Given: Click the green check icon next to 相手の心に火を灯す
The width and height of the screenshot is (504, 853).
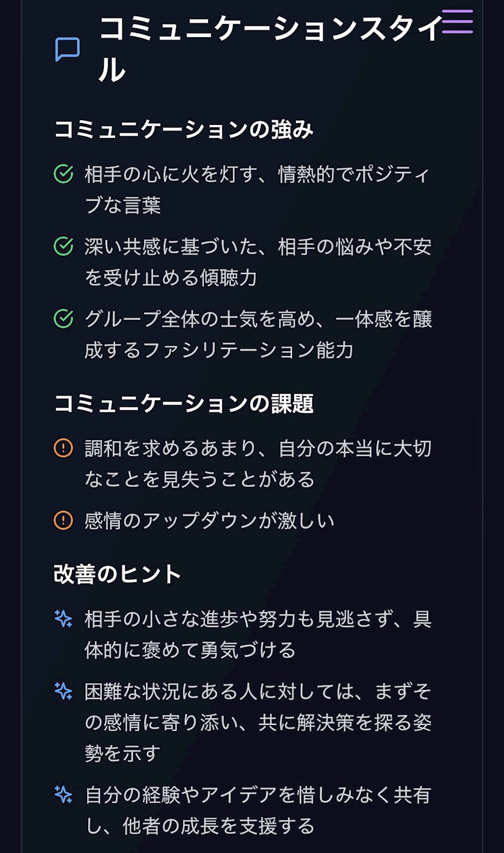Looking at the screenshot, I should coord(64,175).
